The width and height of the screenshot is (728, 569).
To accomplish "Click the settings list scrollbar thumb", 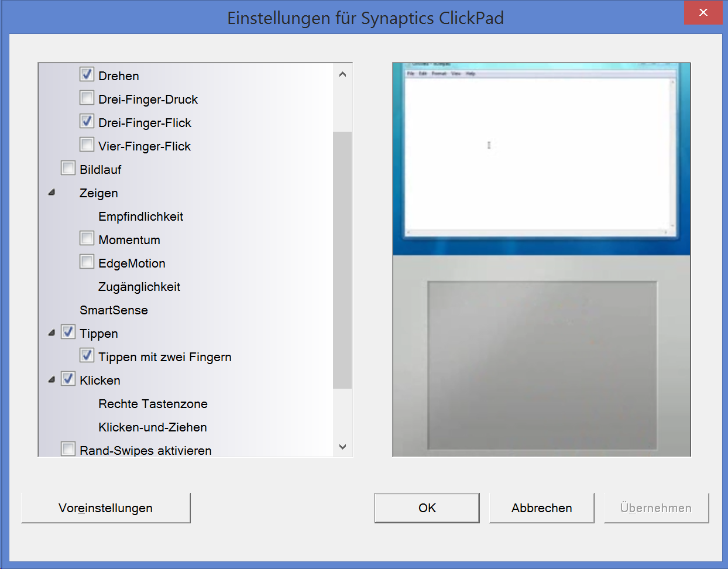I will click(x=342, y=260).
